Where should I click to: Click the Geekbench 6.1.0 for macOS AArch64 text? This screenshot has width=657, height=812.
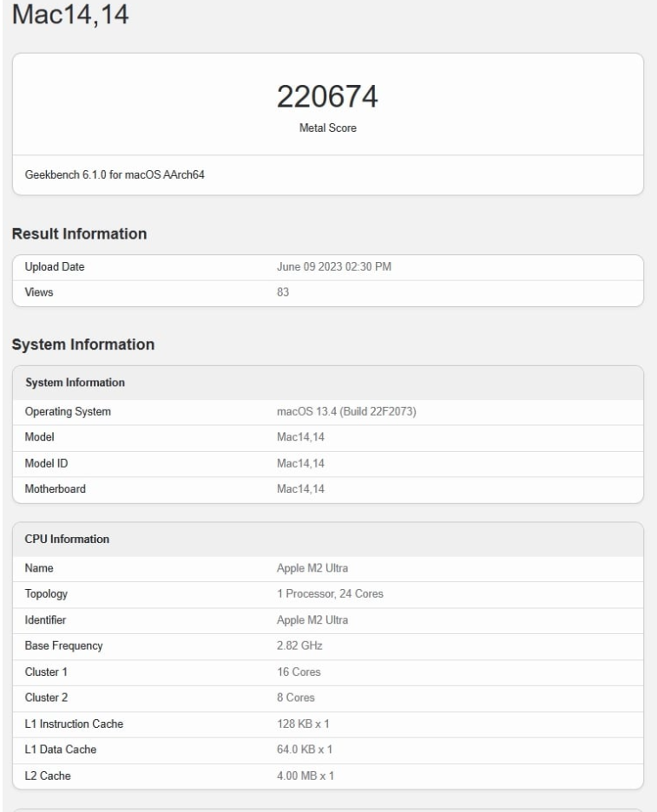click(x=109, y=175)
